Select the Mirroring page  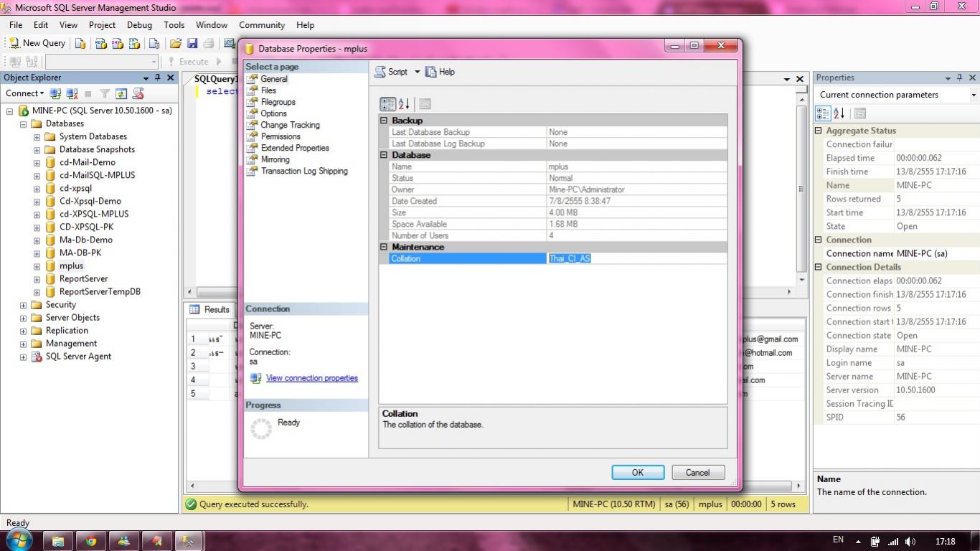[275, 159]
